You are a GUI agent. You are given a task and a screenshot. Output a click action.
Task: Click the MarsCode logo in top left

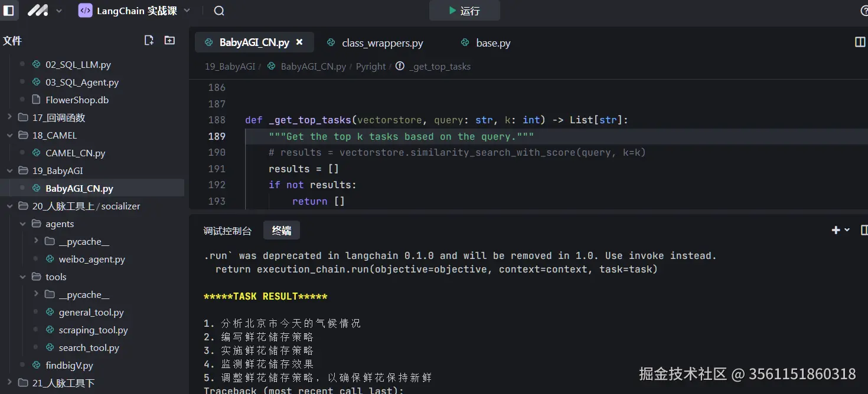[38, 10]
